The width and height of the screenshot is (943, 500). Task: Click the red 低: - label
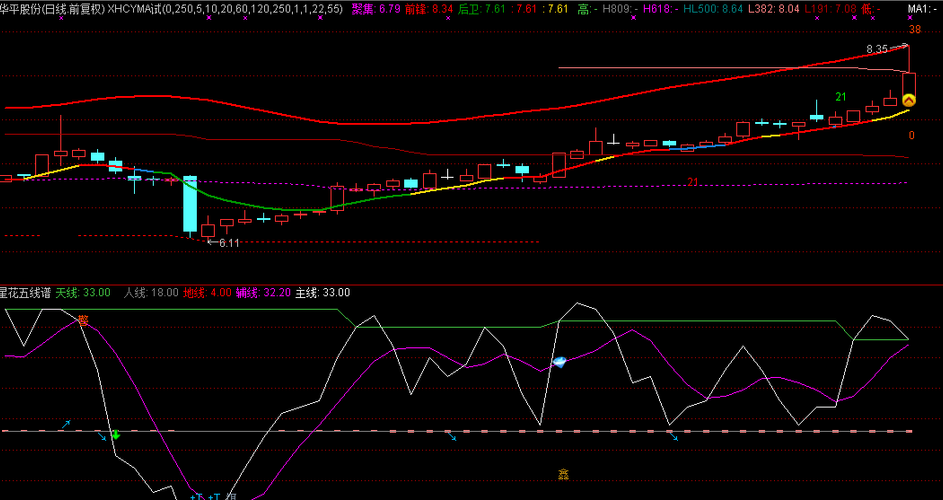870,8
